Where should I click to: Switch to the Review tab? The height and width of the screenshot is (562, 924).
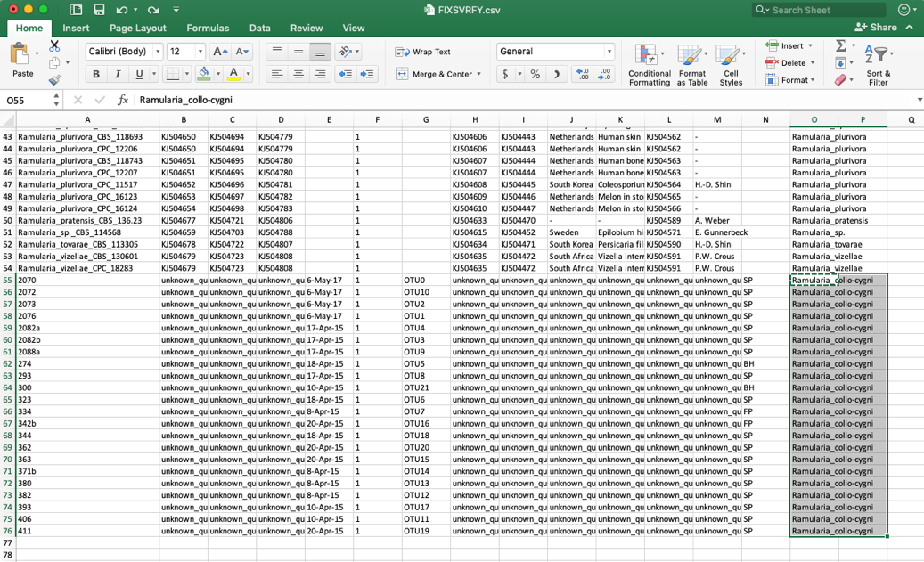(x=307, y=28)
